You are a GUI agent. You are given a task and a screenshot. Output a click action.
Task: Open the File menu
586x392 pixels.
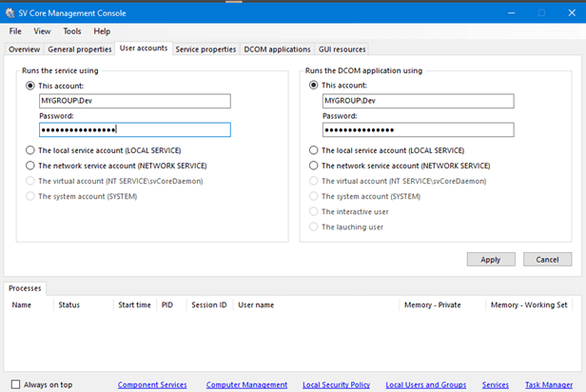click(15, 31)
